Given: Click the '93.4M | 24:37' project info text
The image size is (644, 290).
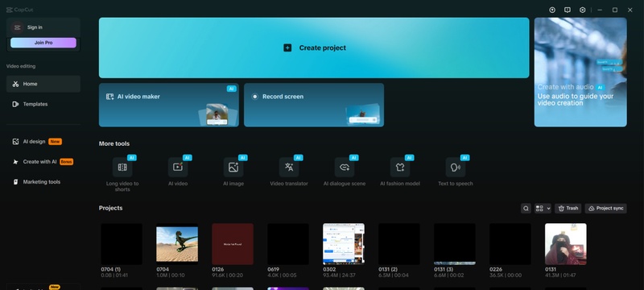Looking at the screenshot, I should (x=339, y=275).
